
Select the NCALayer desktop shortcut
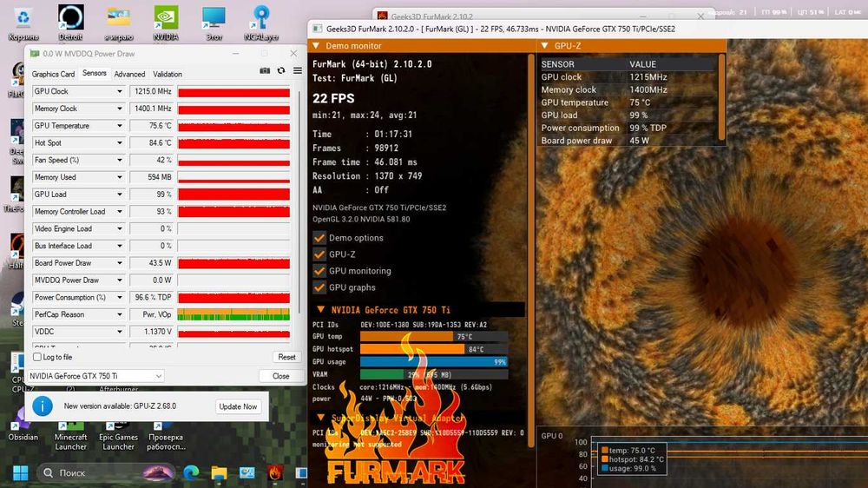[261, 23]
